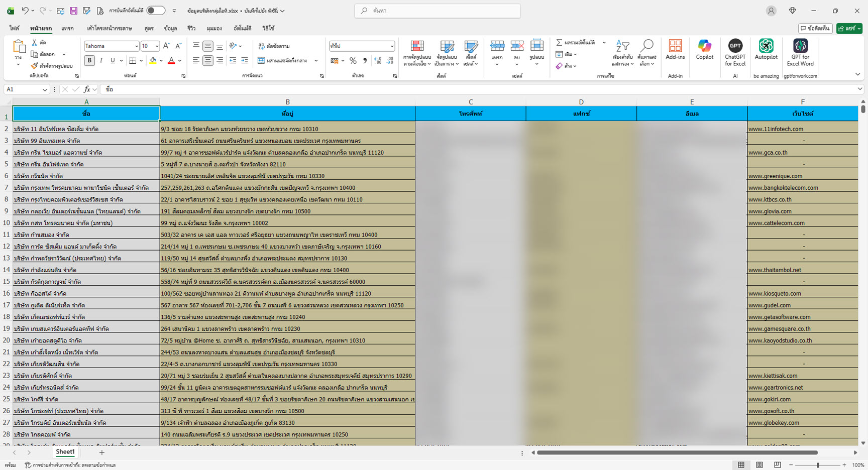Open the Add-ins gallery
The image size is (868, 470).
675,47
